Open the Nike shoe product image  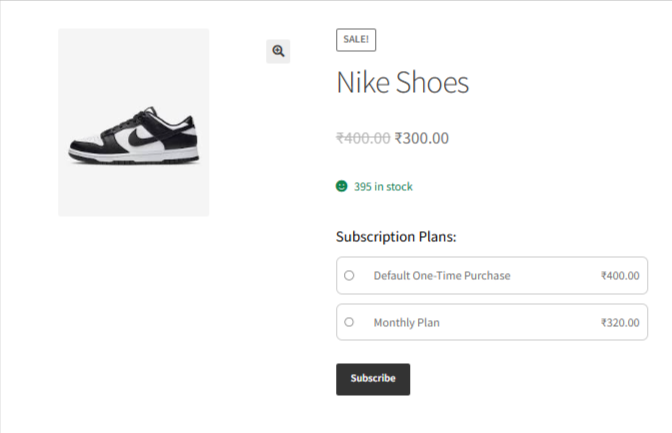click(134, 122)
